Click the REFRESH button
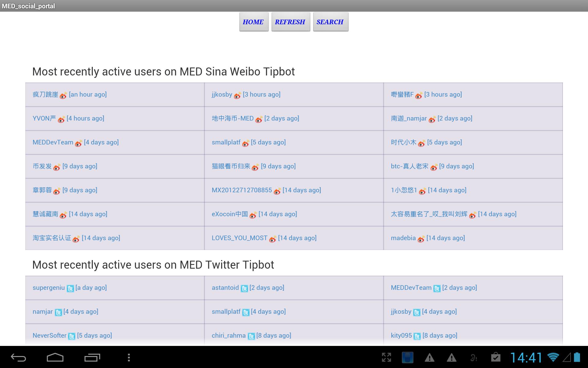The height and width of the screenshot is (368, 588). click(x=291, y=22)
